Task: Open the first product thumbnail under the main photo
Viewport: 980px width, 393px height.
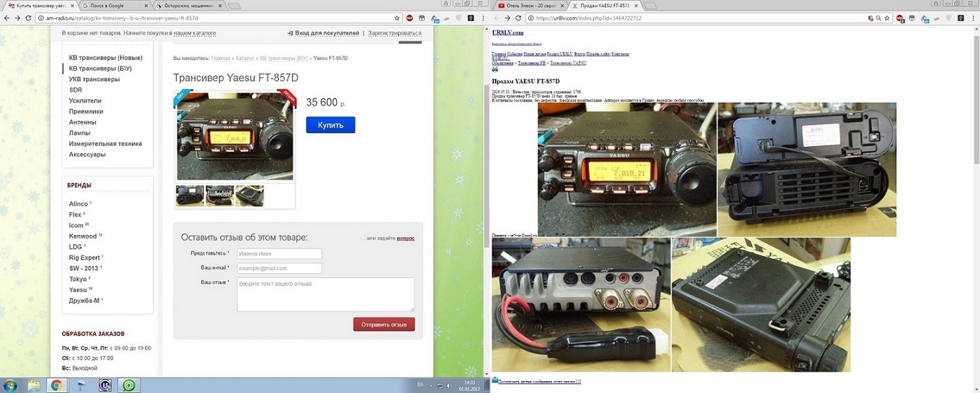Action: point(190,196)
